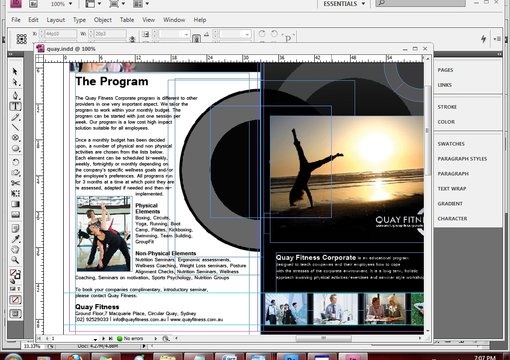
Task: Click the rotate 90° counter-clockwise icon
Action: [x=274, y=34]
